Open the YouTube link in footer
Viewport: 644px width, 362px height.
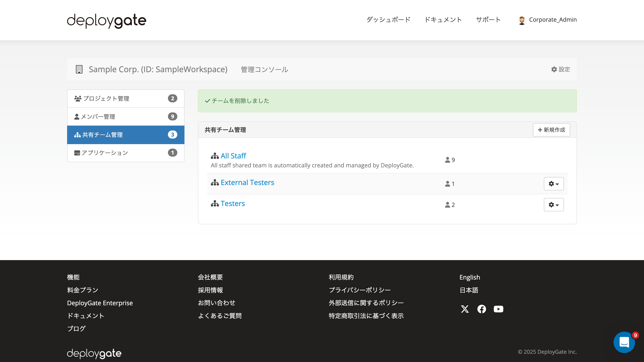pos(498,309)
